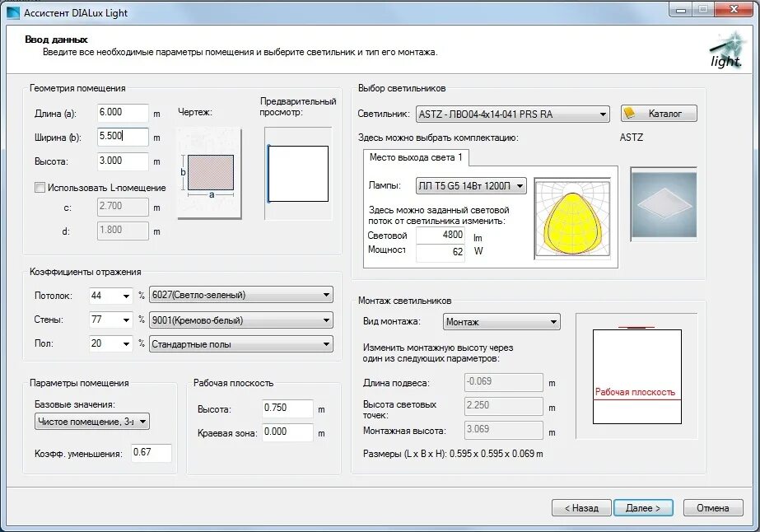Click the Каталог button
This screenshot has width=760, height=532.
click(659, 114)
